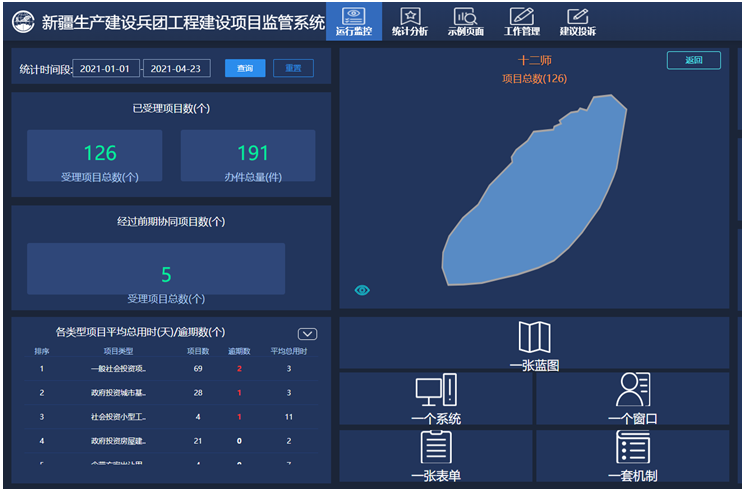This screenshot has width=742, height=489.
Task: Toggle the eye visibility icon on map
Action: click(x=362, y=290)
